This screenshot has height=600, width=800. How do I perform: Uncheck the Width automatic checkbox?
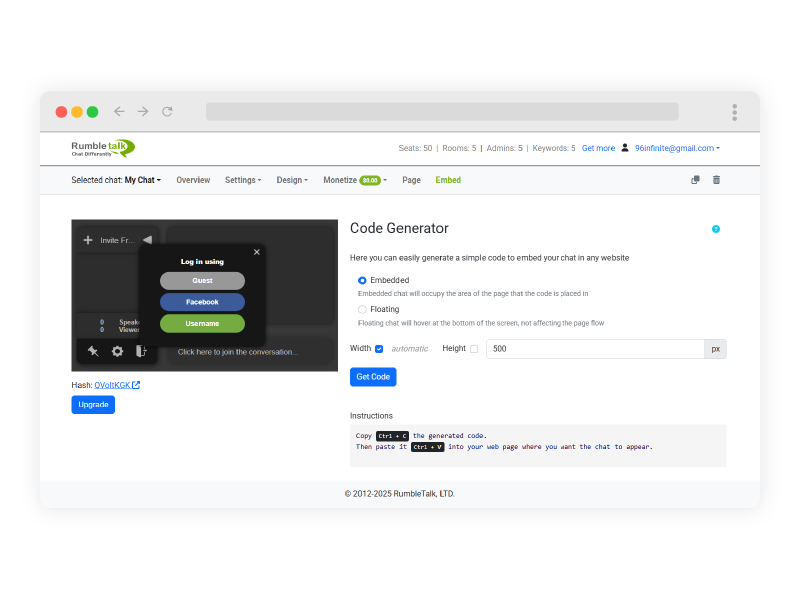[x=379, y=349]
